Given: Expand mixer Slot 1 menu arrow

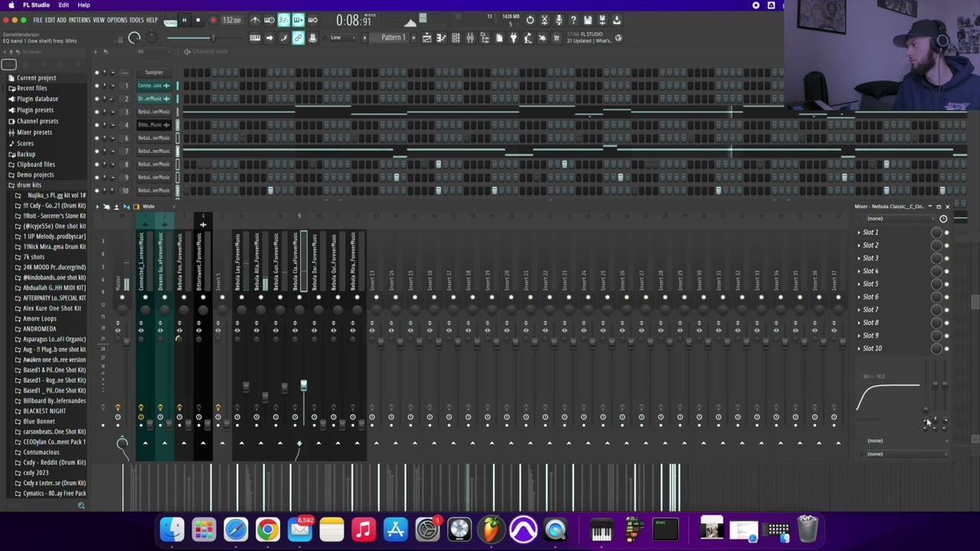Looking at the screenshot, I should (859, 233).
